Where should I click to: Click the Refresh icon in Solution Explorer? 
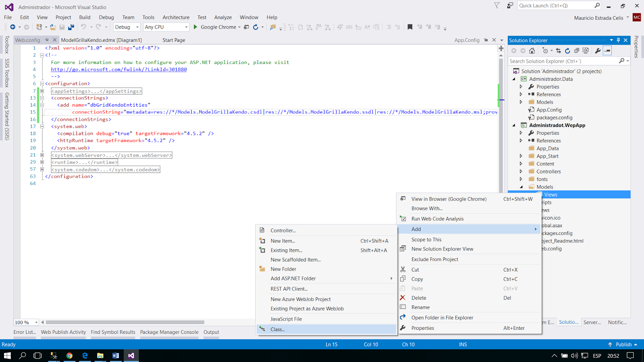pos(568,51)
